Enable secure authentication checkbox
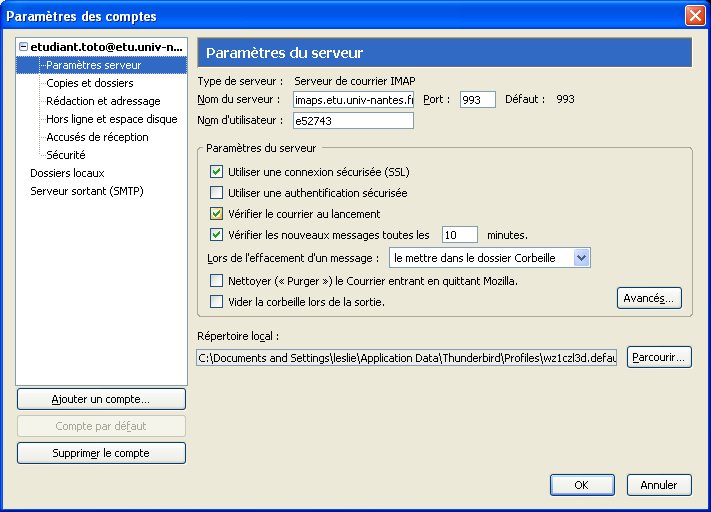 click(217, 193)
